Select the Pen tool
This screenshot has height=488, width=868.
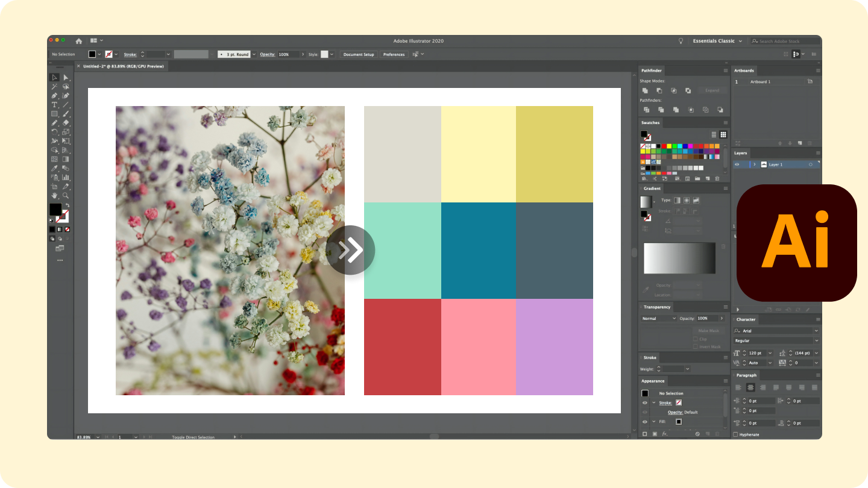tap(54, 96)
